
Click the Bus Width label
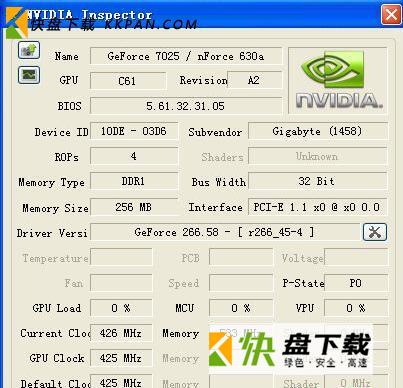tap(219, 182)
